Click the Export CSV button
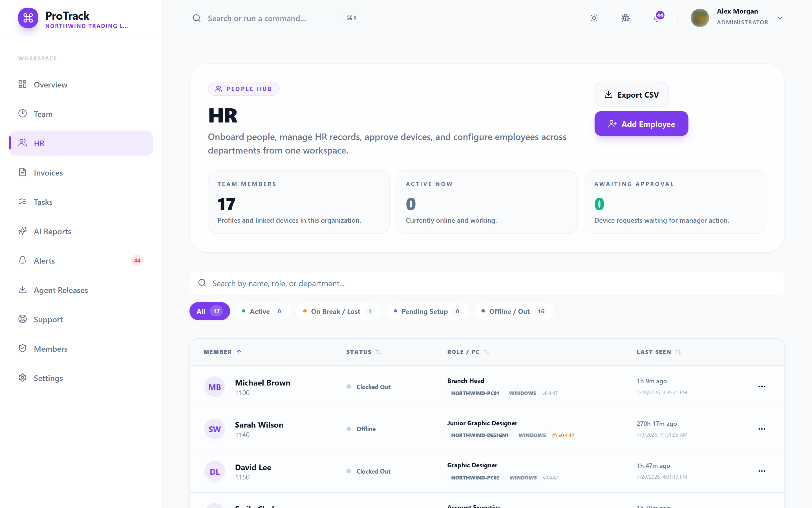The width and height of the screenshot is (812, 508). (631, 95)
